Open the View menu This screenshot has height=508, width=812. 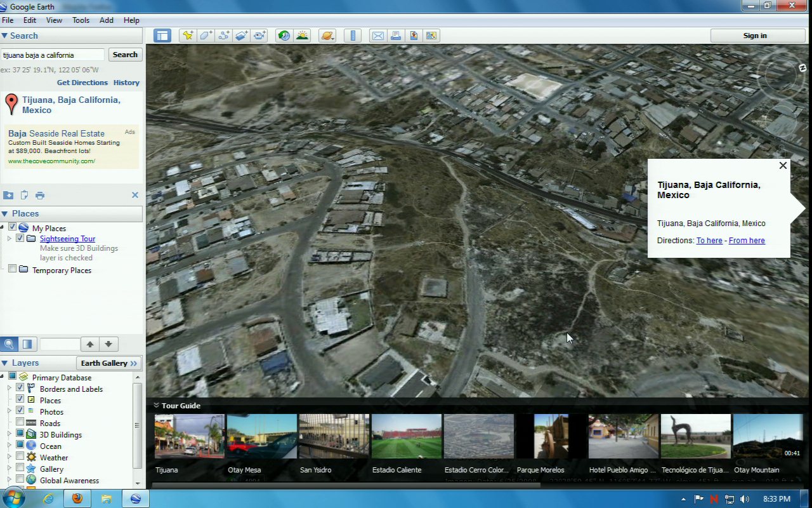[54, 20]
